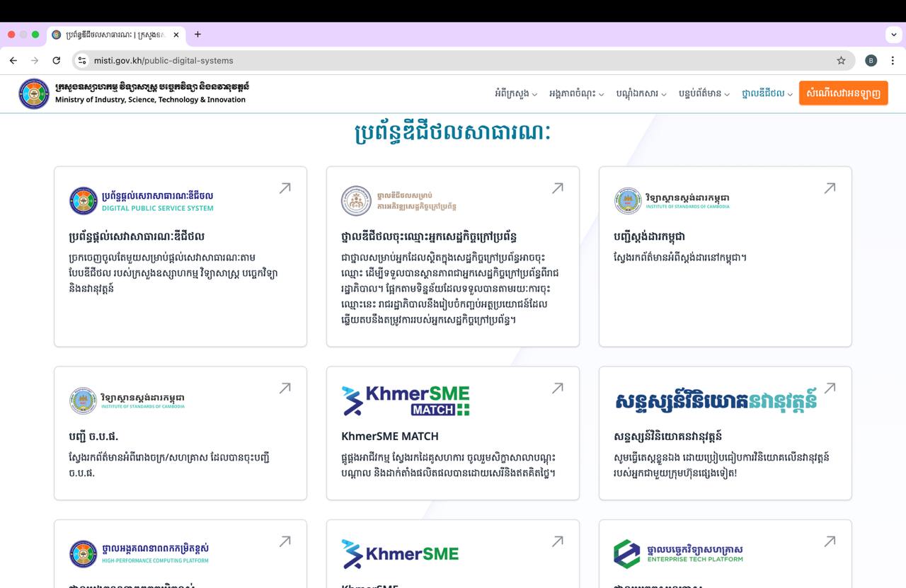
Task: Open the KhmerSME MATCH title link
Action: click(389, 436)
